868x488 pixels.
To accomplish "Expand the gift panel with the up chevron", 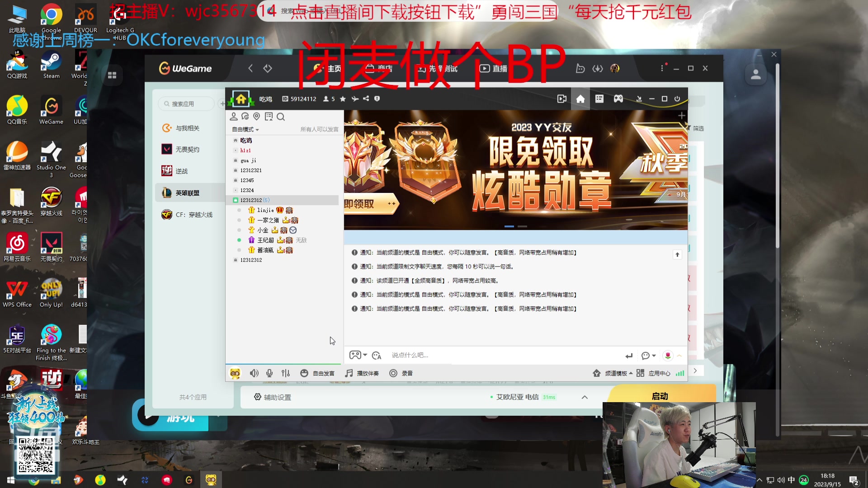I will click(x=679, y=356).
